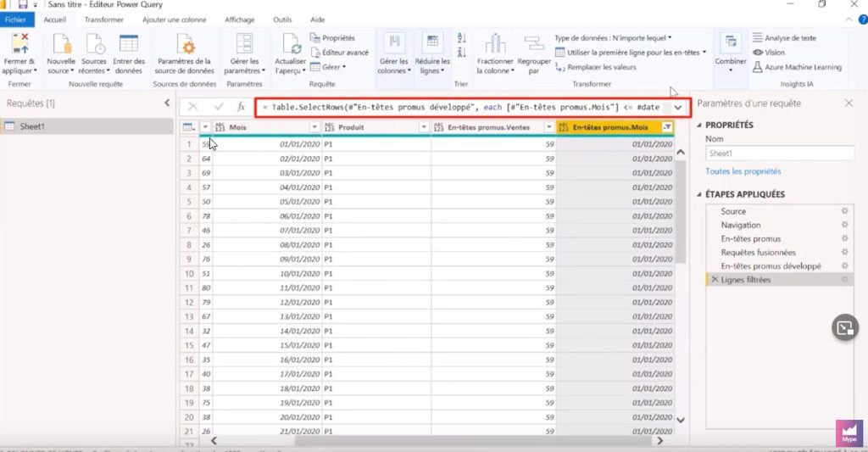This screenshot has width=868, height=452.
Task: Open Gérer dropdown in Requête group
Action: tap(328, 67)
